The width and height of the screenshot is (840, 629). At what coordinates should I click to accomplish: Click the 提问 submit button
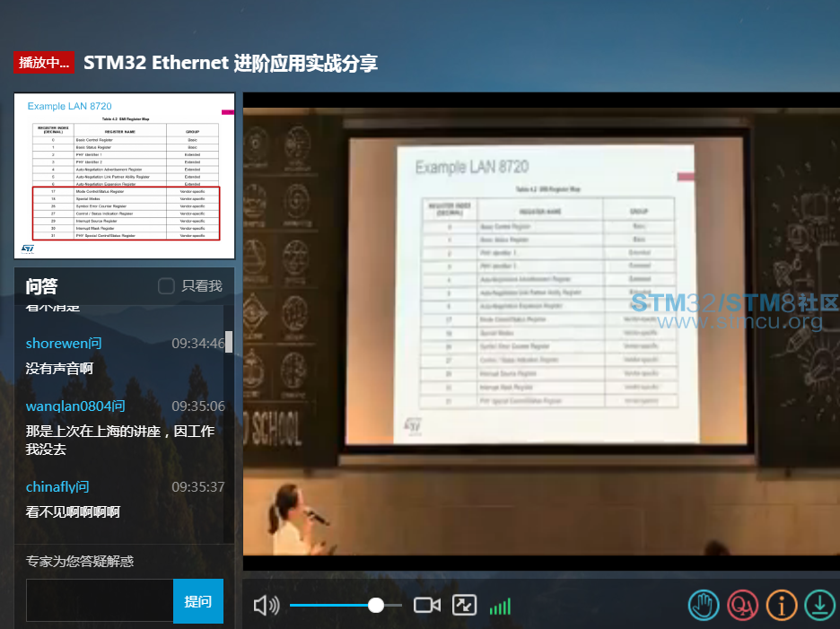[198, 601]
